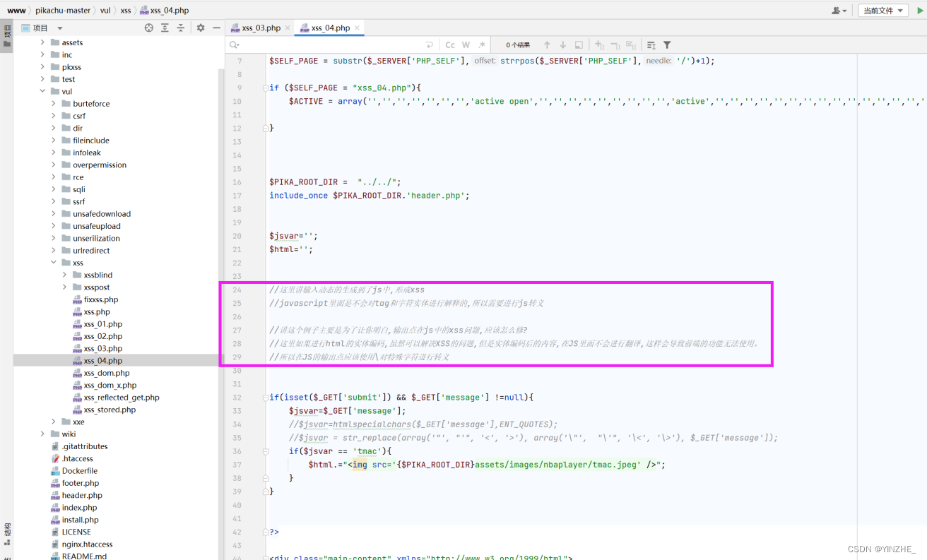This screenshot has width=927, height=560.
Task: Select the unsafeupload folder
Action: [x=96, y=226]
